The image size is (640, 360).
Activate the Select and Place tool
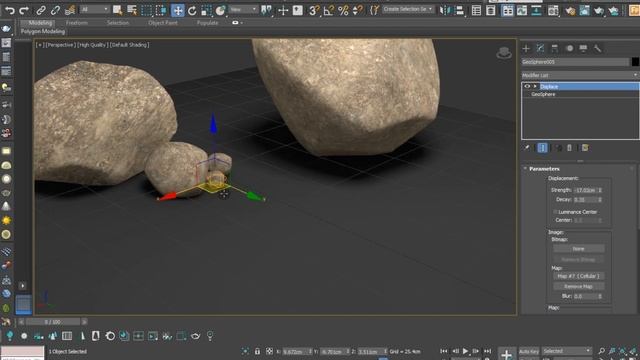220,10
